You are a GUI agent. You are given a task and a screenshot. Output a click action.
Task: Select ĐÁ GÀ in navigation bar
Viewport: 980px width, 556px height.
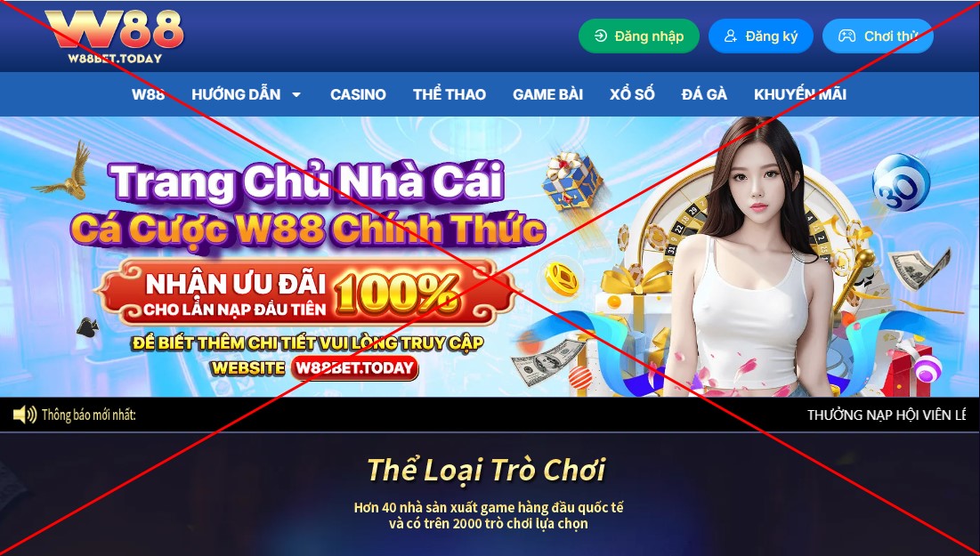704,94
